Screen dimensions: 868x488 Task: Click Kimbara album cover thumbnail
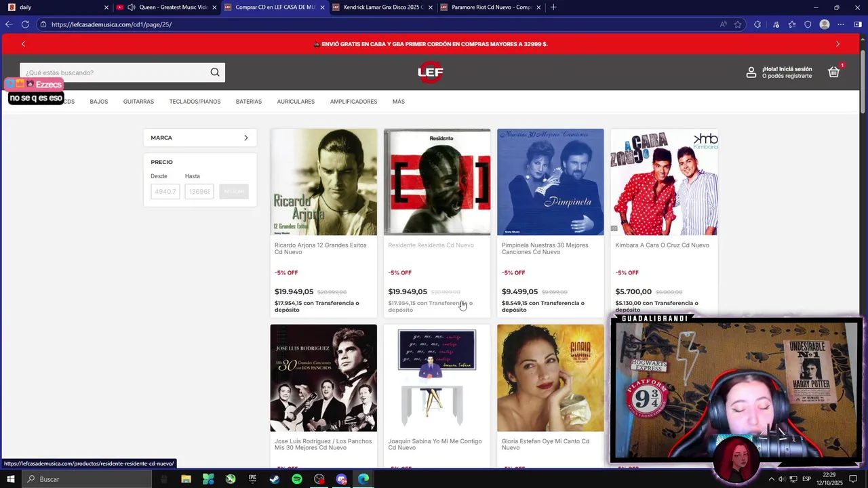[x=664, y=182]
